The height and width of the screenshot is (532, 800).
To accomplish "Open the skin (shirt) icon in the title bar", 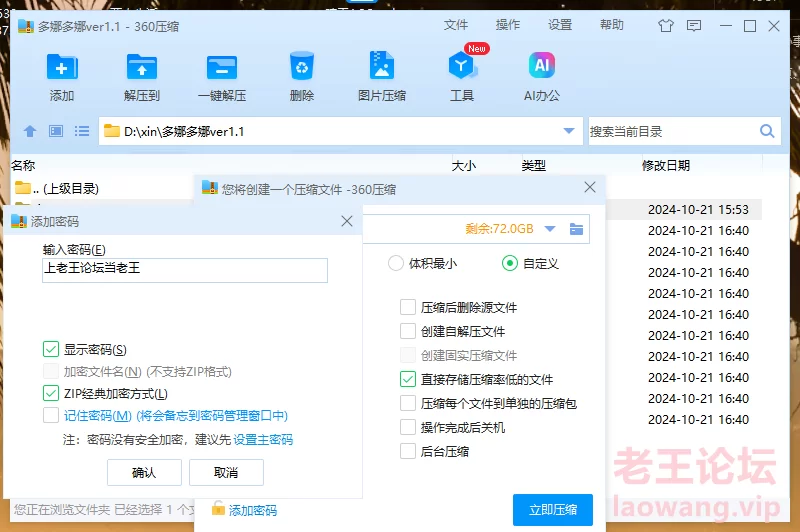I will pos(666,26).
